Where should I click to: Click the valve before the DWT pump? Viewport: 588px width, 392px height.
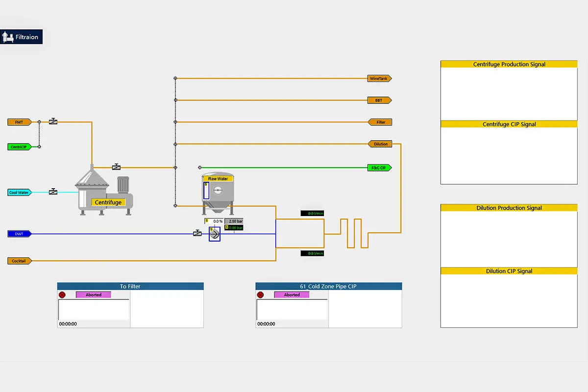coord(197,233)
